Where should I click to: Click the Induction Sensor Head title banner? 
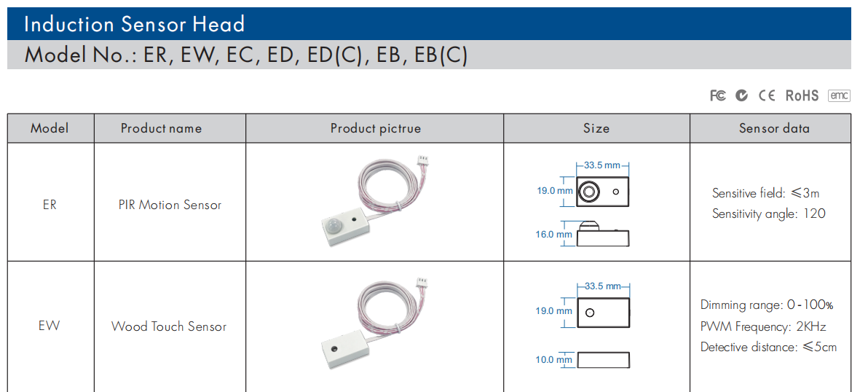point(429,24)
